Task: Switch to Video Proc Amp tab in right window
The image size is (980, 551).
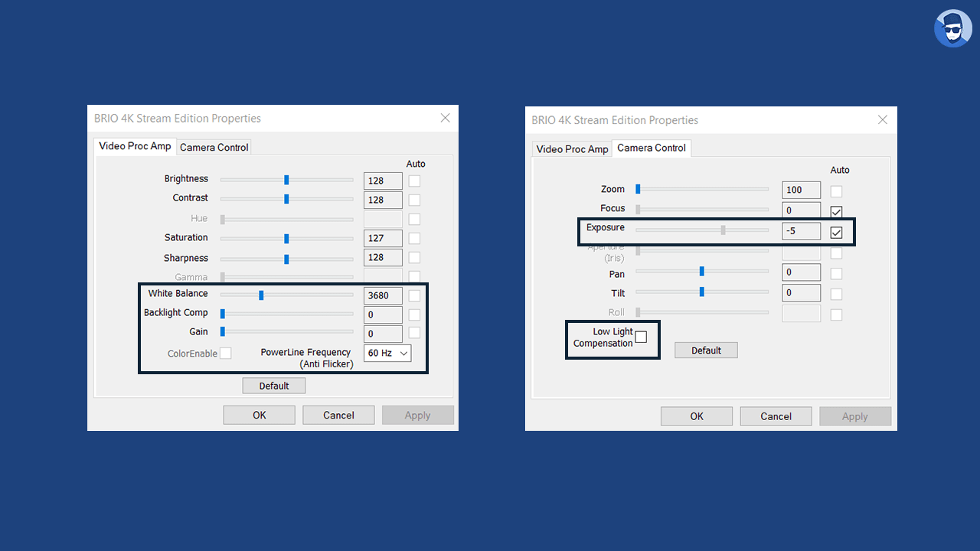Action: click(572, 149)
